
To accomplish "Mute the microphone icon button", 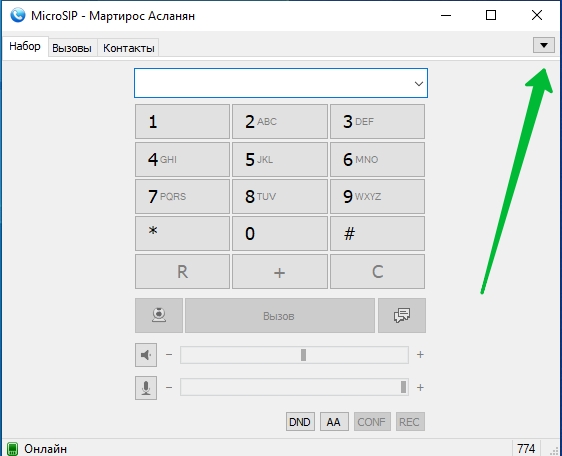I will point(146,388).
